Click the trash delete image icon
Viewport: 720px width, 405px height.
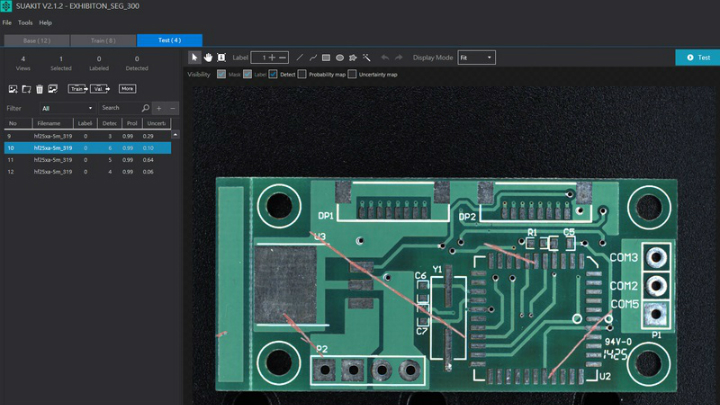tap(39, 89)
